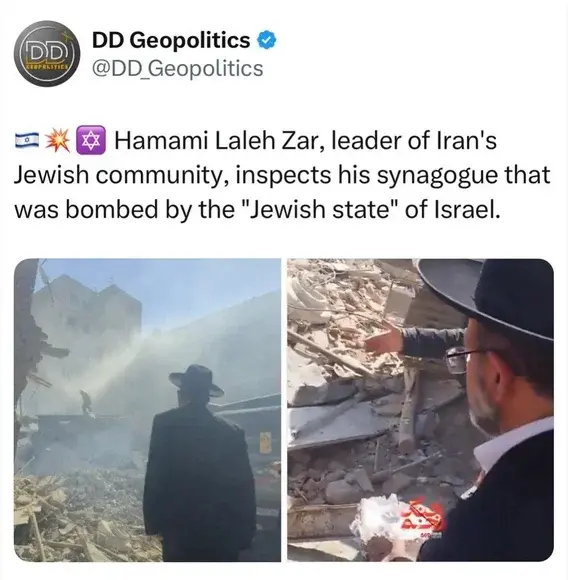Screen dimensions: 568x580
Task: Click the outstretched hand in right photo
Action: (x=385, y=341)
